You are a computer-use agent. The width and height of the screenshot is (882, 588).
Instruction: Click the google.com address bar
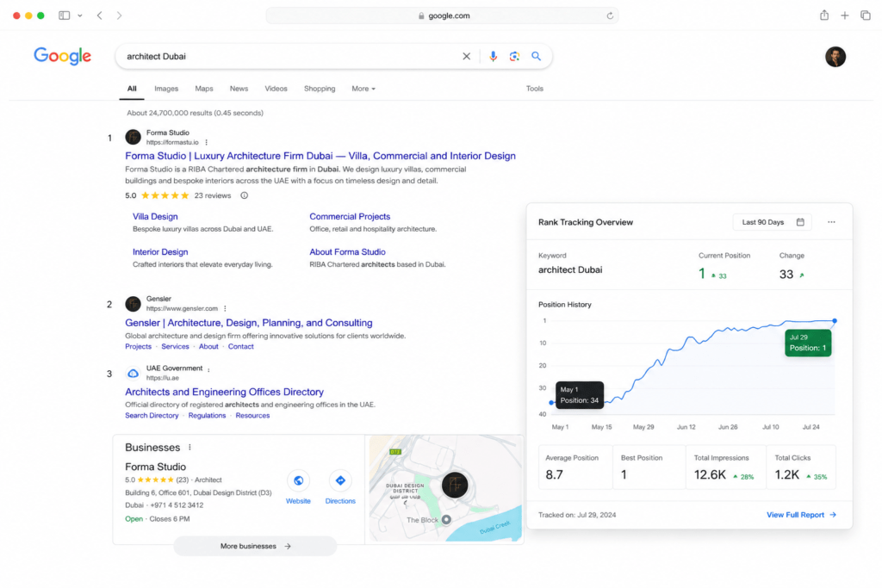click(442, 15)
